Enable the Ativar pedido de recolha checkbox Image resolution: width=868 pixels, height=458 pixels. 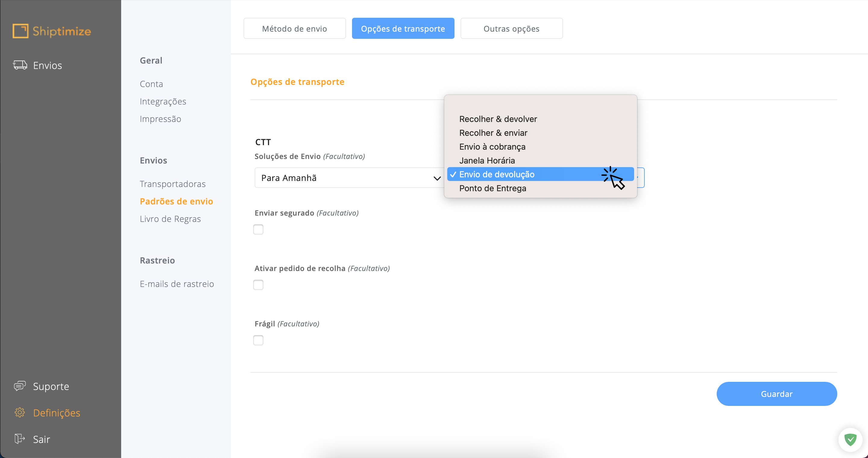(x=258, y=285)
